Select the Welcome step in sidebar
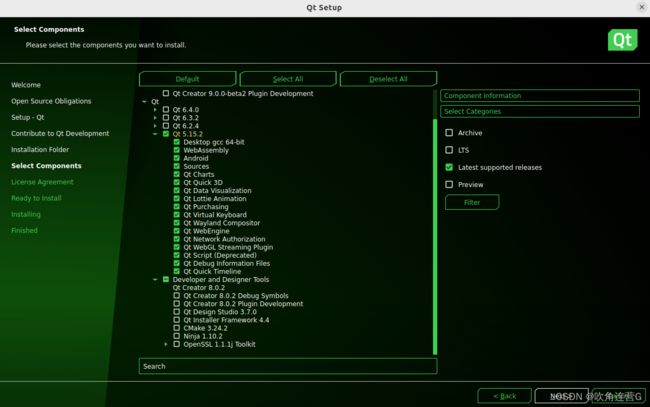The height and width of the screenshot is (407, 650). (x=26, y=85)
